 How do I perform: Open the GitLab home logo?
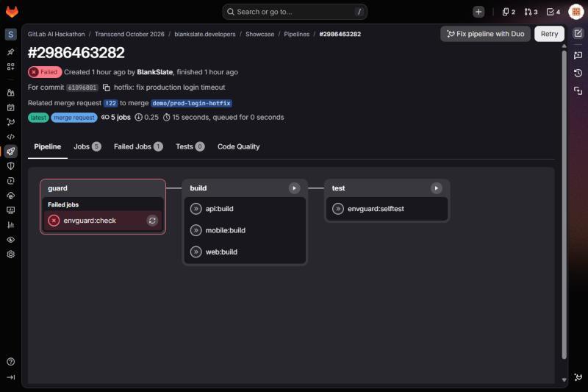pos(12,11)
